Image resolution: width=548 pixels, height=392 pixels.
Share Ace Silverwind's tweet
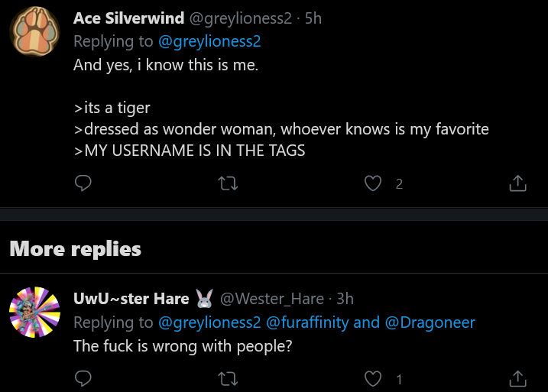517,183
